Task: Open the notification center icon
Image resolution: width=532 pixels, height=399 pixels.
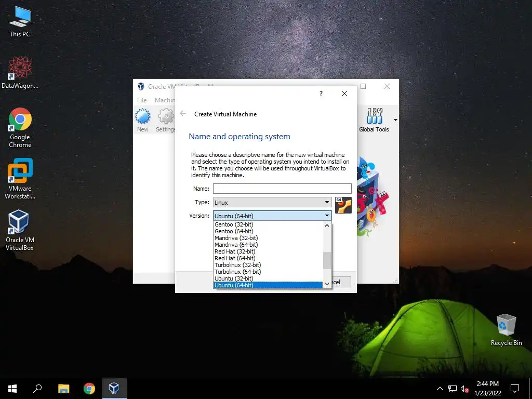Action: [515, 389]
